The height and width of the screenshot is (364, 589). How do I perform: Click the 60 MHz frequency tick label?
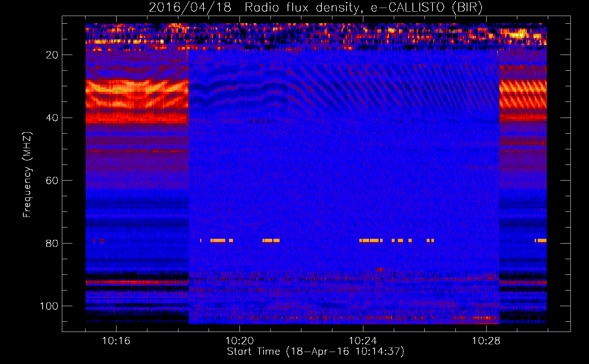tap(52, 181)
